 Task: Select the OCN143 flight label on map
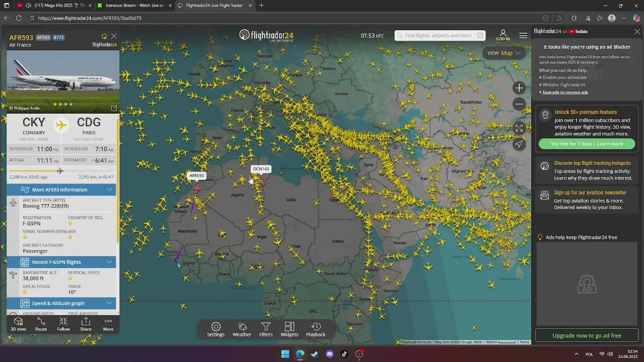[261, 169]
